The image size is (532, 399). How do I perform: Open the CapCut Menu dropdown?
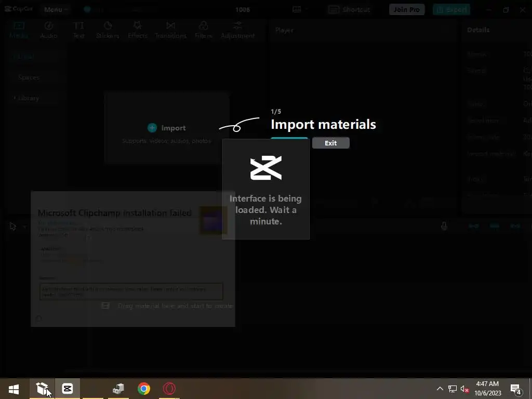point(56,9)
